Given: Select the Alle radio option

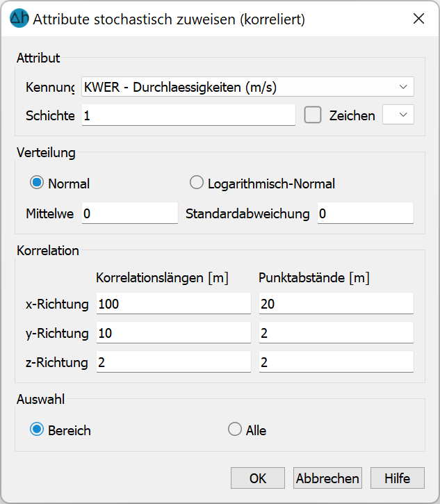Looking at the screenshot, I should (235, 430).
